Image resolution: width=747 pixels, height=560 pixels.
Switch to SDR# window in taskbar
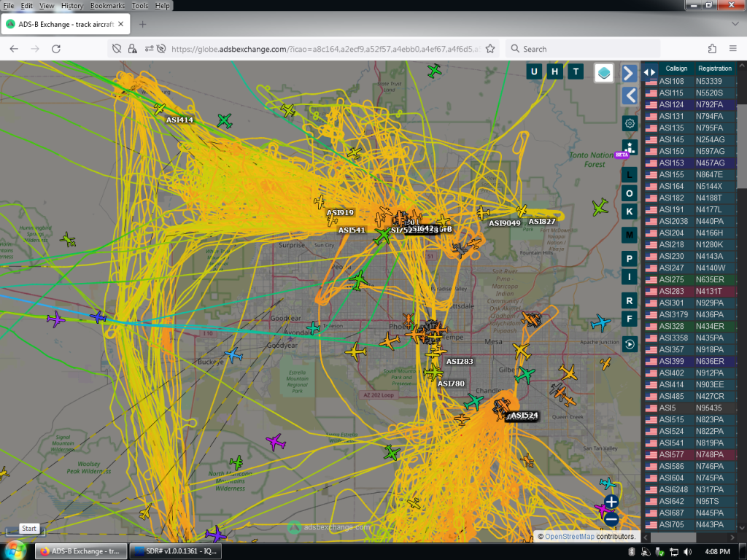pos(176,551)
